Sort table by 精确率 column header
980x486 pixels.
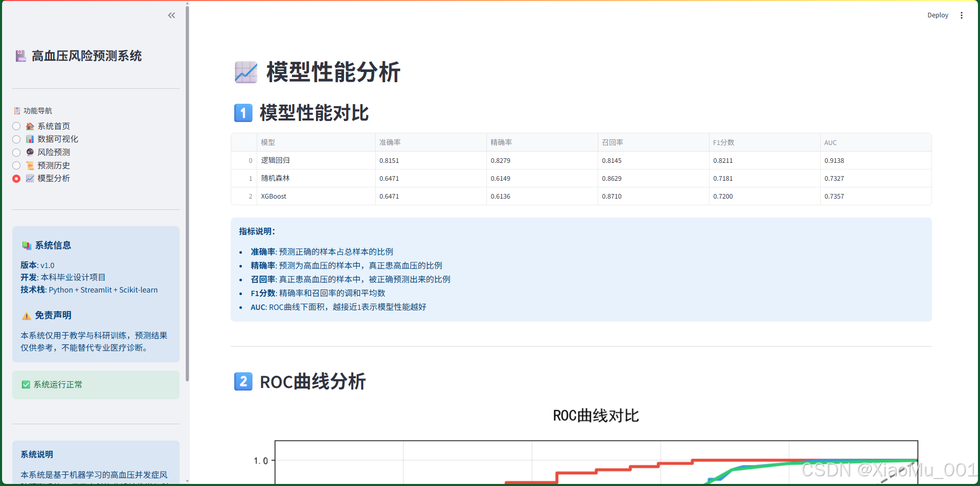(x=542, y=142)
